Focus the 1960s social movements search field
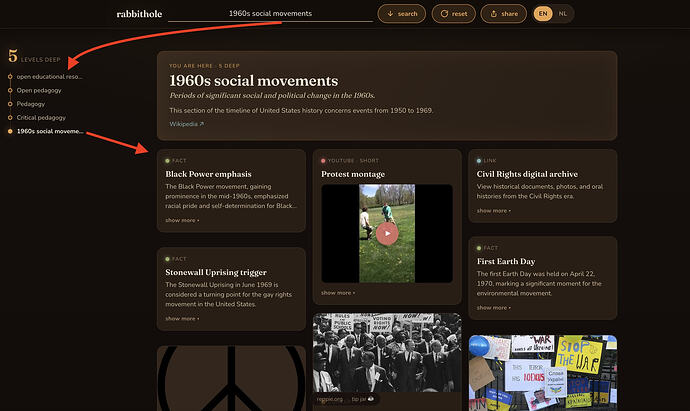690x411 pixels. pyautogui.click(x=270, y=14)
